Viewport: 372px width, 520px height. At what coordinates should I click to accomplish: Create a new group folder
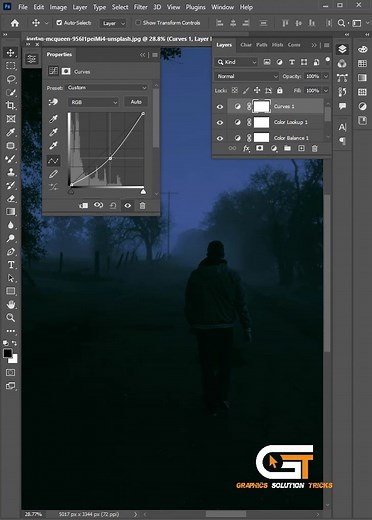point(287,148)
